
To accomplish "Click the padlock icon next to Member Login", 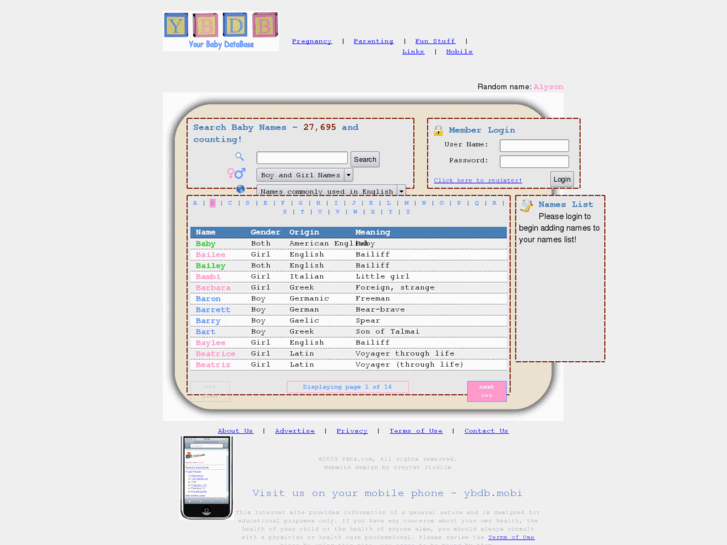I will (438, 130).
